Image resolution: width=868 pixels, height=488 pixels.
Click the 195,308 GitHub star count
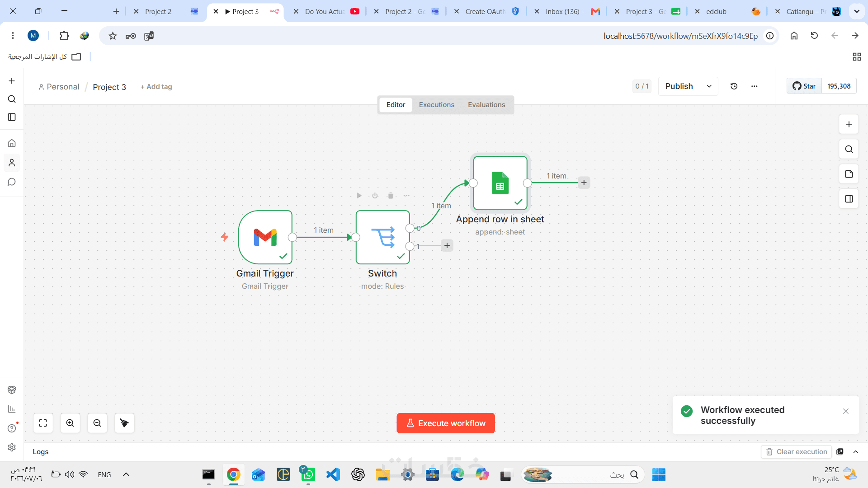(839, 86)
